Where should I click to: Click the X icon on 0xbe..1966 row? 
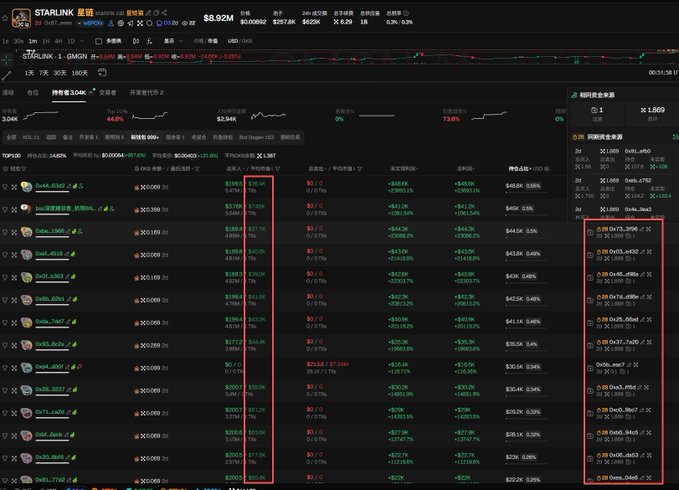pyautogui.click(x=14, y=232)
